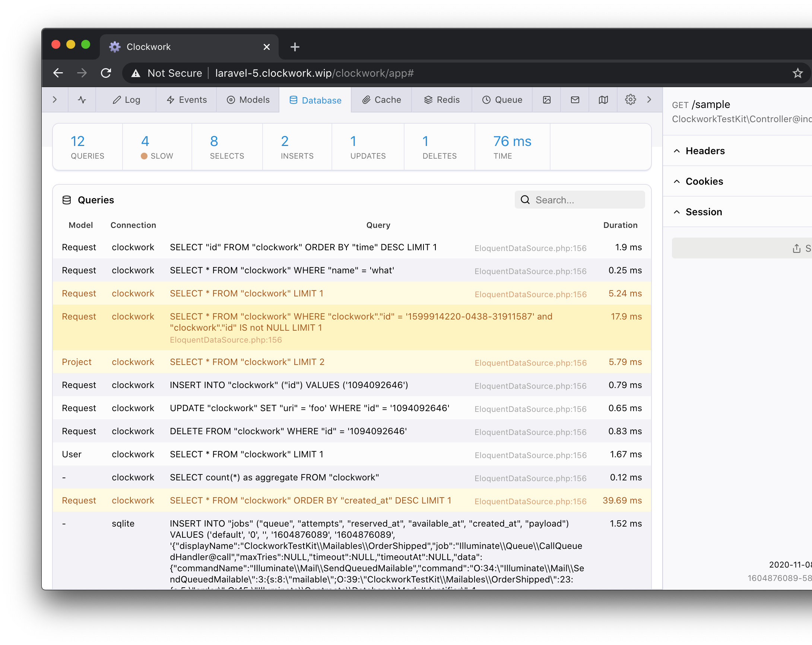Viewport: 812px width, 645px height.
Task: Switch to the Log tab
Action: pos(126,100)
